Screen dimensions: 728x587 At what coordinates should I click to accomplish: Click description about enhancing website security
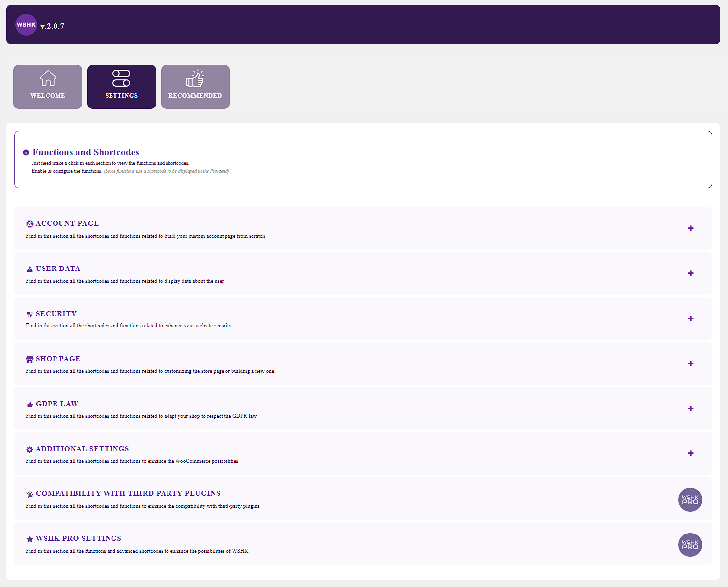129,326
